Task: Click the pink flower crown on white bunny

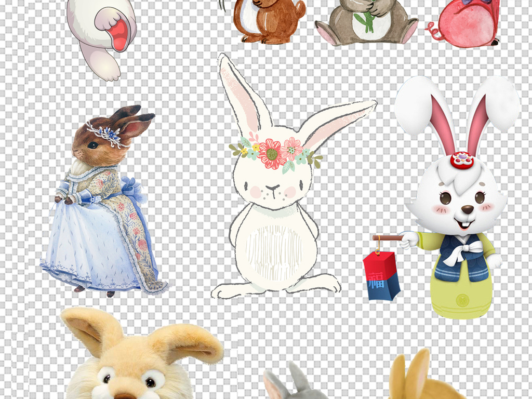Action: point(275,153)
